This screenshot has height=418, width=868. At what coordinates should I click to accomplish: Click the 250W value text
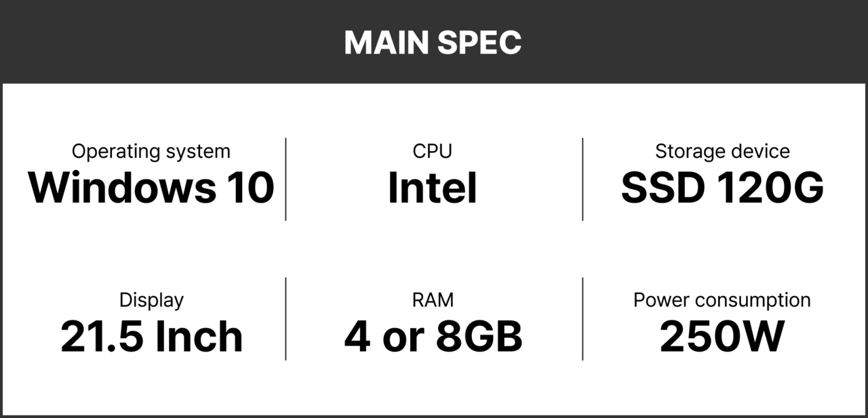click(x=722, y=337)
